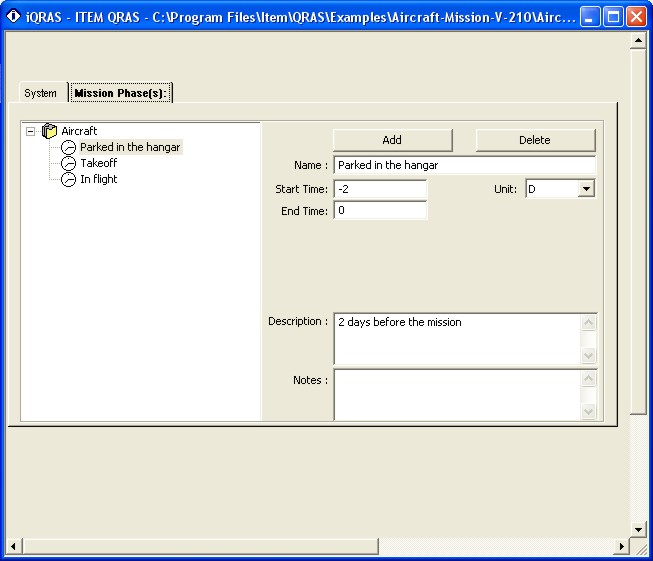Click the horizontal scrollbar right arrow
Viewport: 653px width, 561px height.
(621, 546)
